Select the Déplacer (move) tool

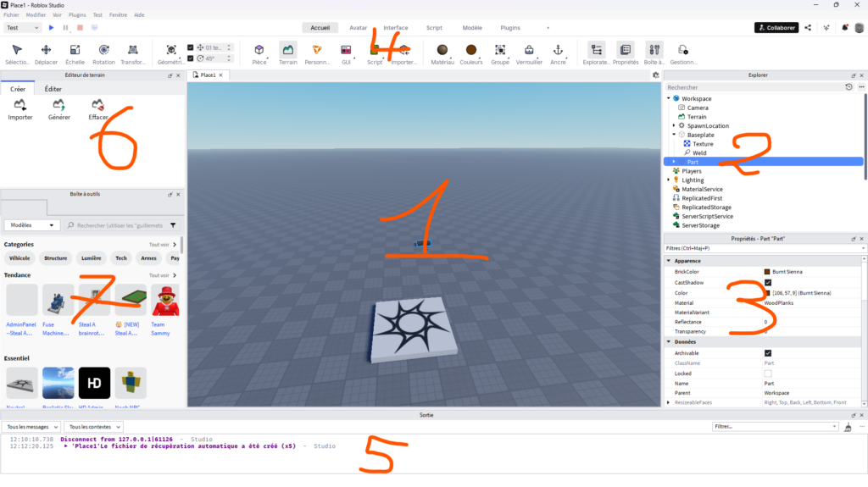(x=46, y=50)
